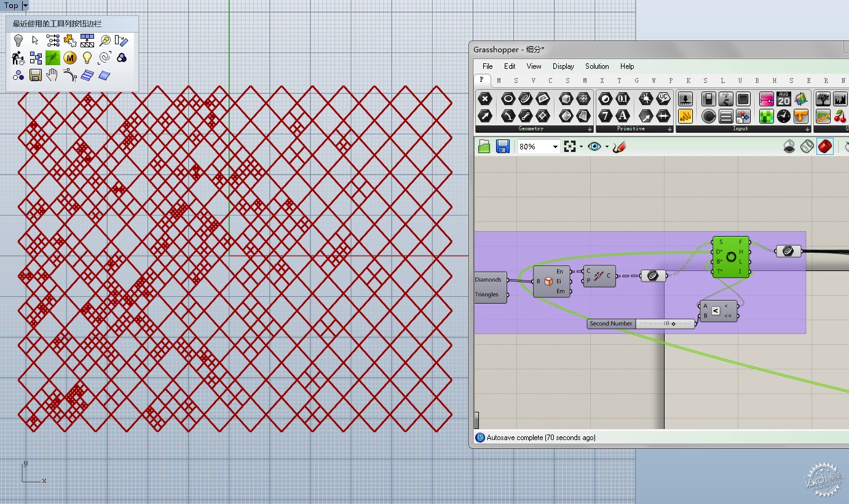Click the Diamonds output label
Image resolution: width=849 pixels, height=504 pixels.
(488, 280)
